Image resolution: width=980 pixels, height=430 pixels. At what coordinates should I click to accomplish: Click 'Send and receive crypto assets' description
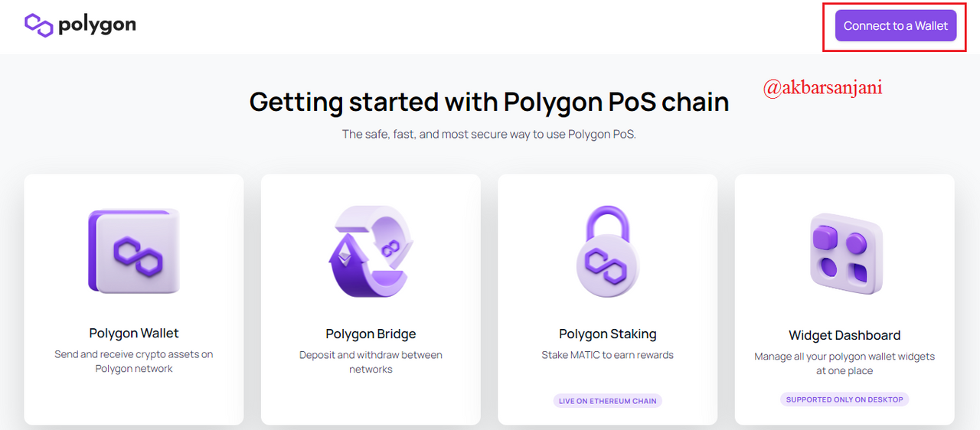(134, 362)
